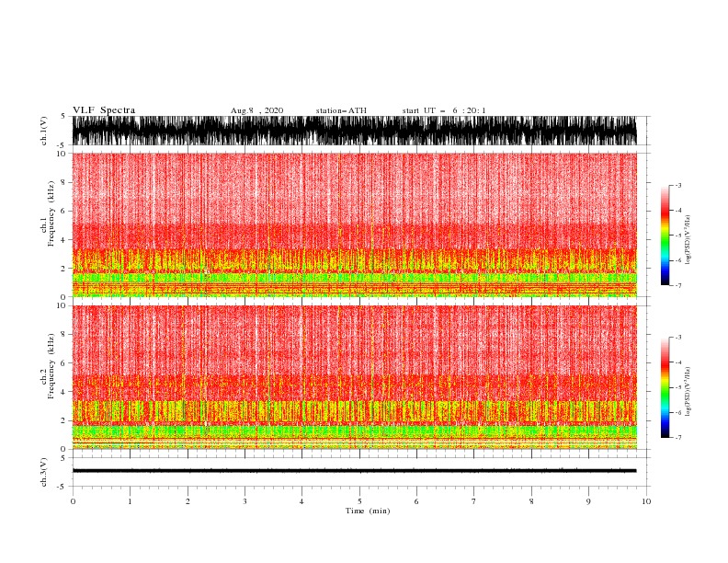Click time axis tick label "3"
The image size is (728, 563).
coord(245,501)
